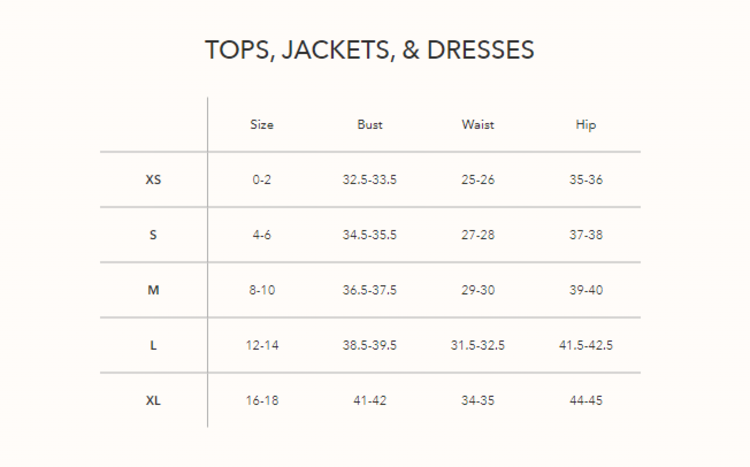Click the TOPS, JACKETS, & DRESSES heading
750x467 pixels.
tap(369, 51)
